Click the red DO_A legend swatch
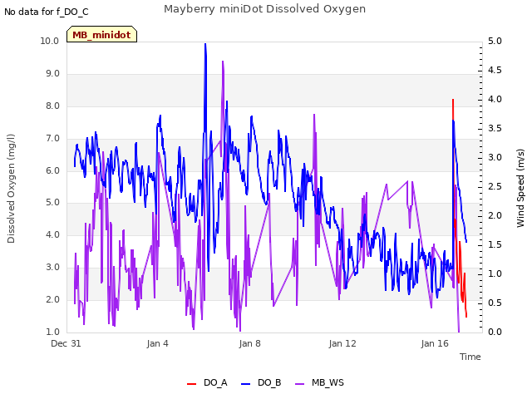The width and height of the screenshot is (532, 399). click(192, 384)
